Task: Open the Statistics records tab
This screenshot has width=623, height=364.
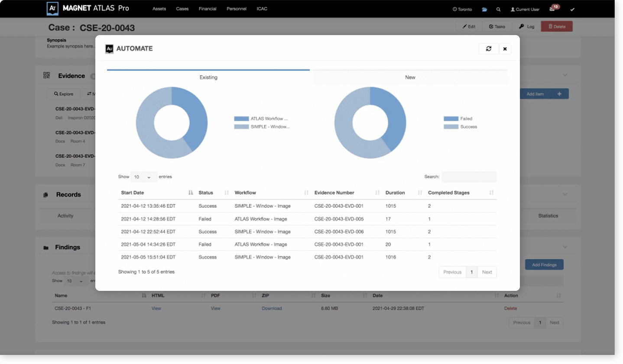Action: click(x=548, y=216)
